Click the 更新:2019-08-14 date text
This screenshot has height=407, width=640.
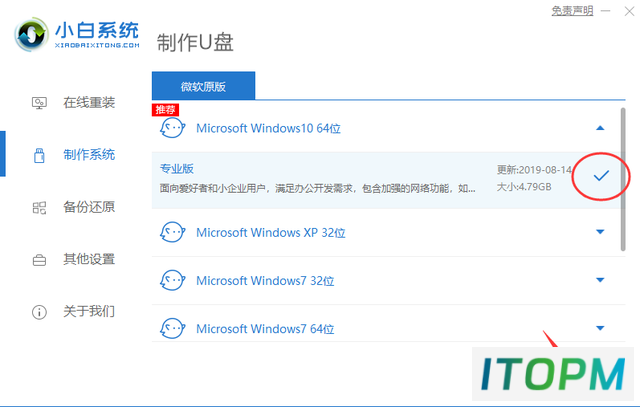[x=534, y=170]
